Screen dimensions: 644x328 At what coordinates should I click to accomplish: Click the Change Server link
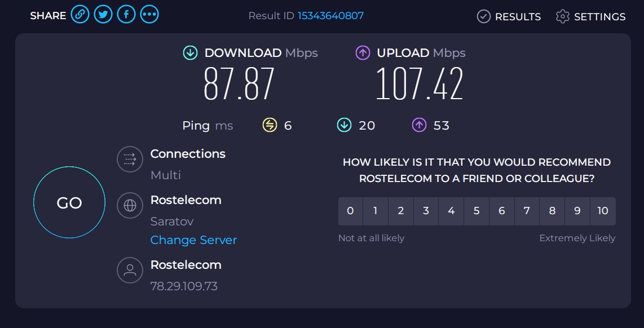(x=193, y=240)
